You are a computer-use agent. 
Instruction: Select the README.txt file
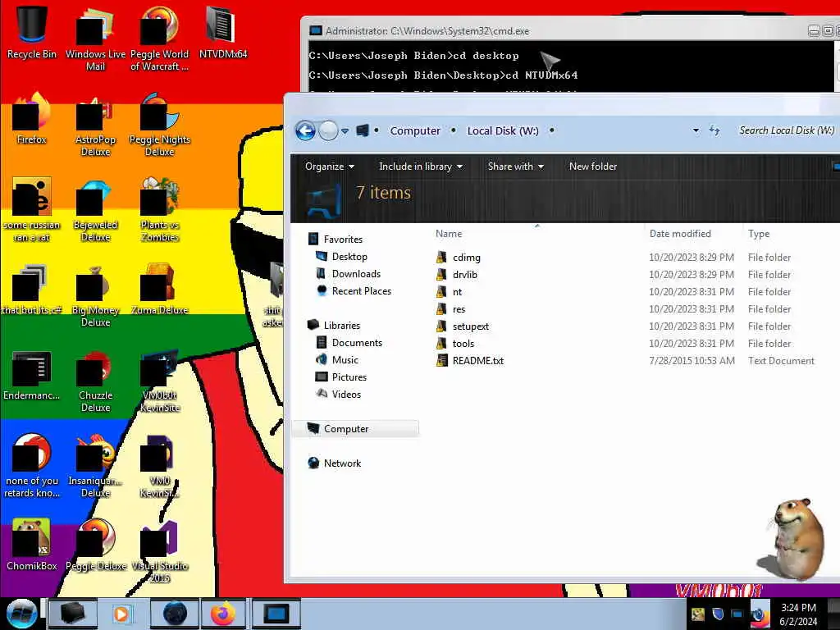pyautogui.click(x=470, y=360)
